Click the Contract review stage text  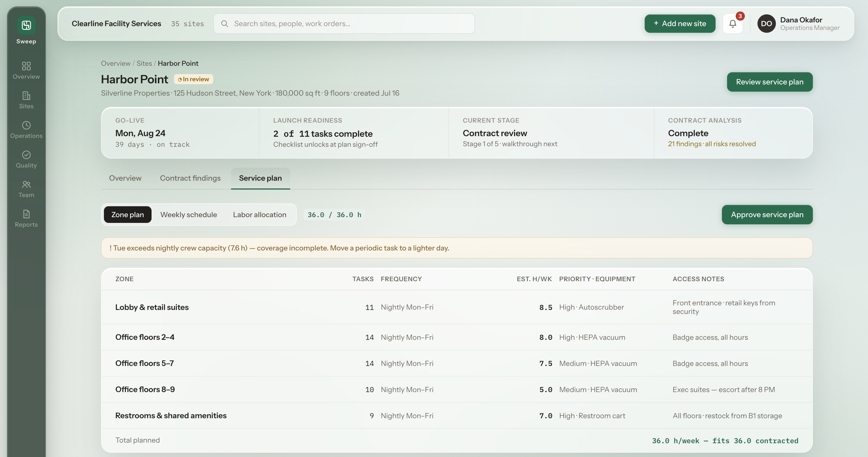coord(495,133)
